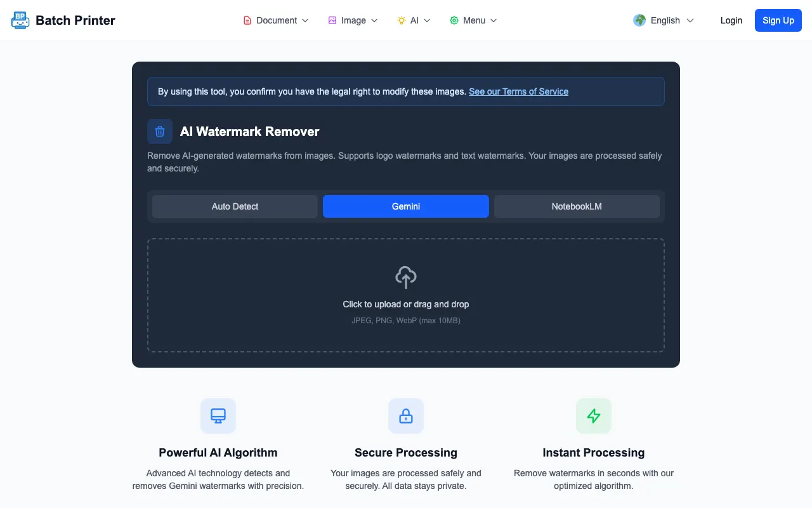Click the lightning bolt Instant Processing icon

tap(594, 416)
